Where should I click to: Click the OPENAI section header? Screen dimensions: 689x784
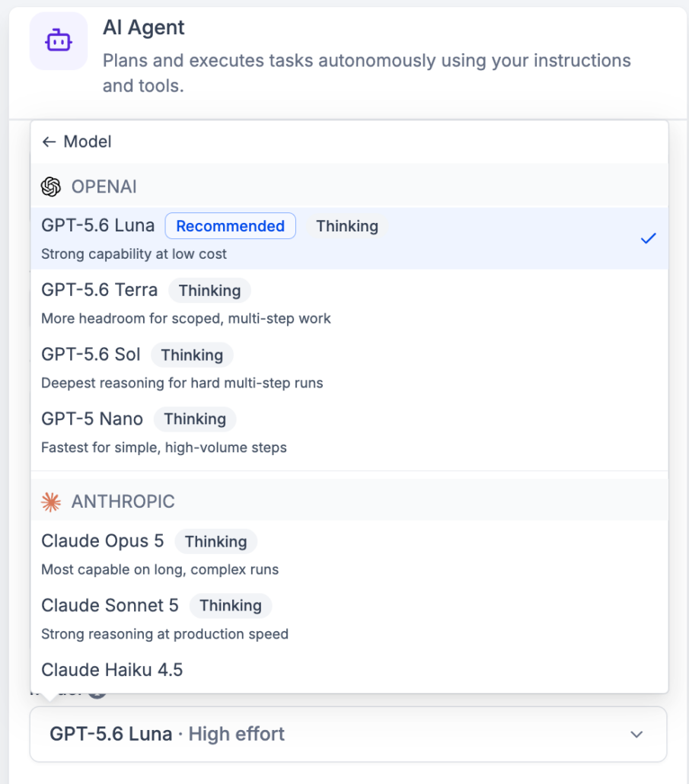[x=349, y=186]
